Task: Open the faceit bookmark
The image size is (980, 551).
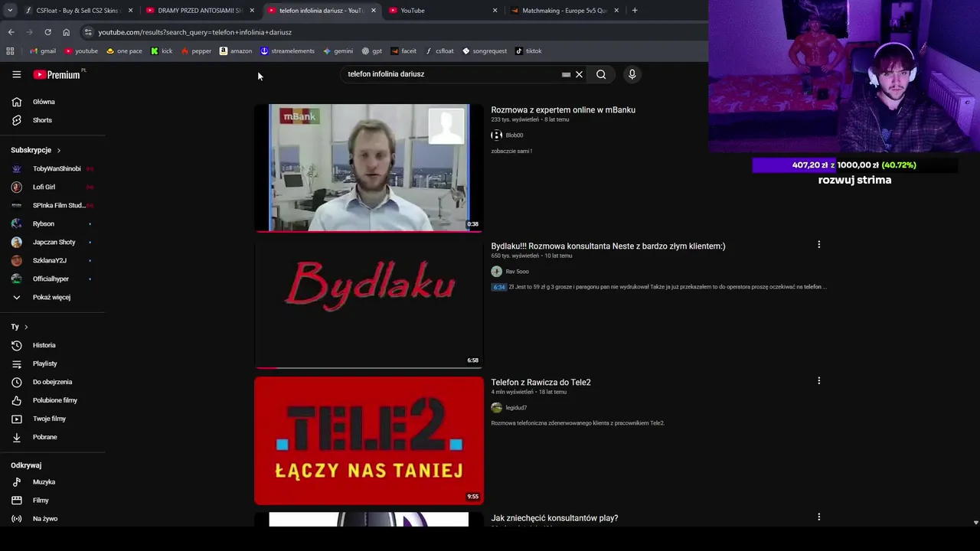Action: [403, 51]
